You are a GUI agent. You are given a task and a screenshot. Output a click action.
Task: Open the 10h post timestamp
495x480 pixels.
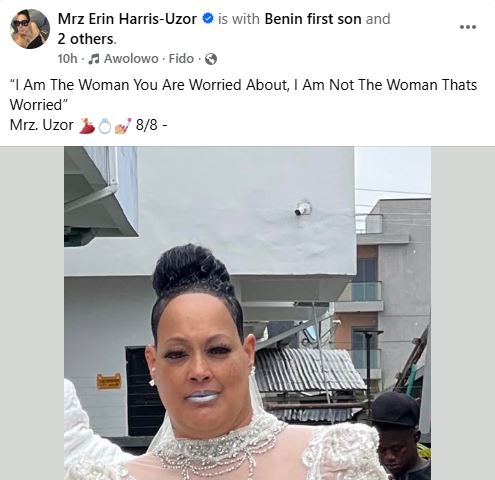point(67,59)
